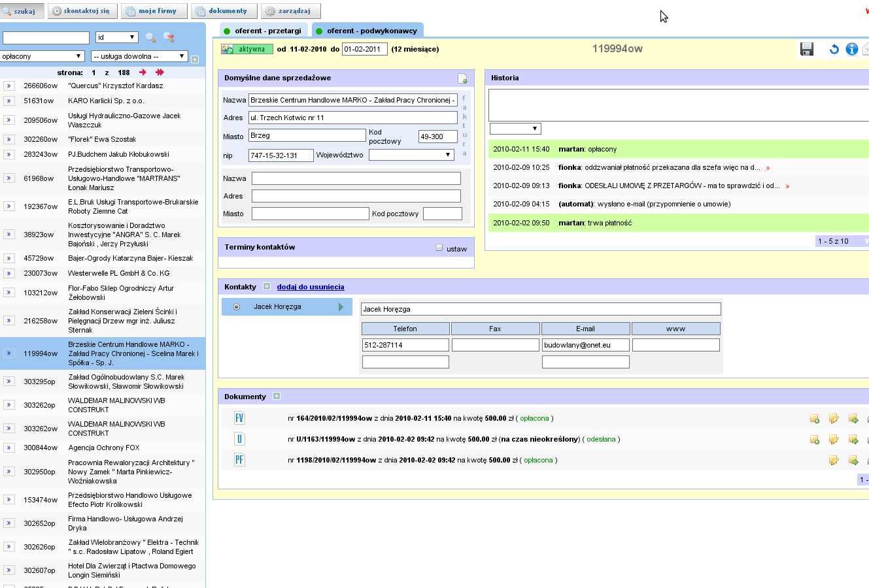
Task: Open the szukaj tab
Action: [22, 11]
